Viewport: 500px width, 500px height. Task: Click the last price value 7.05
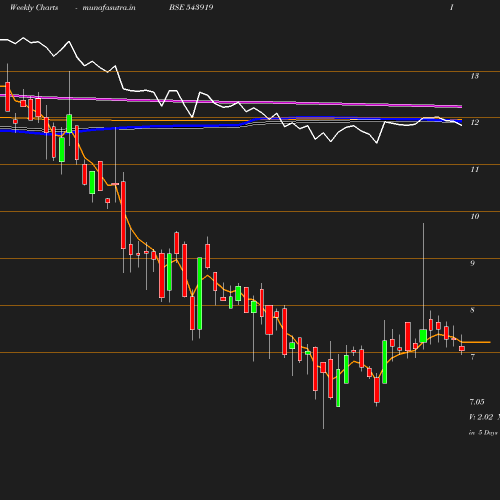click(477, 402)
